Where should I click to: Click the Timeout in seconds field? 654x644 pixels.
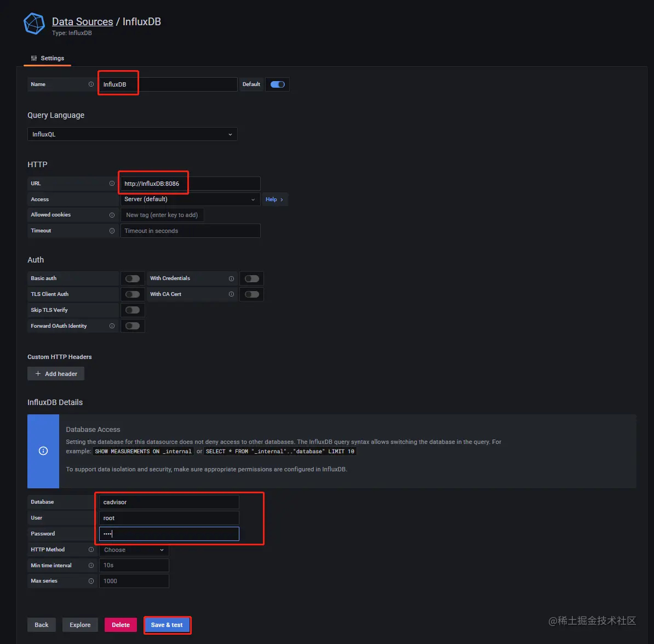pos(190,231)
